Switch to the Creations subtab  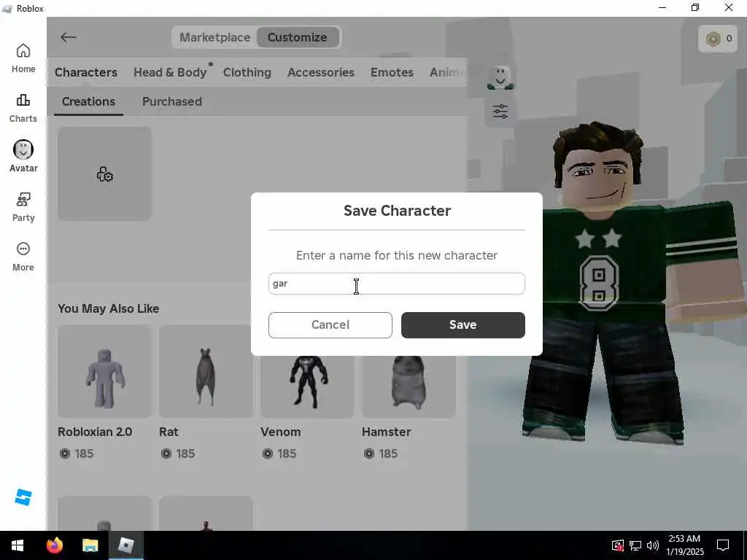88,101
